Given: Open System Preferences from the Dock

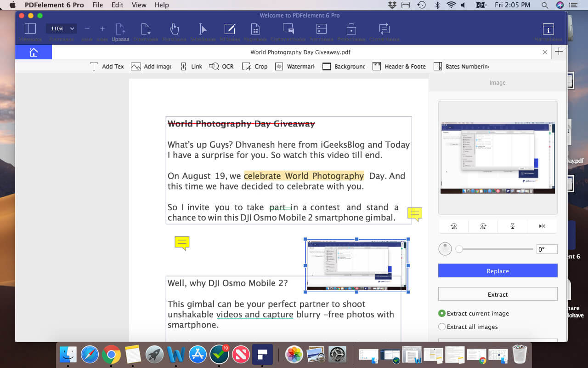Looking at the screenshot, I should pyautogui.click(x=338, y=355).
